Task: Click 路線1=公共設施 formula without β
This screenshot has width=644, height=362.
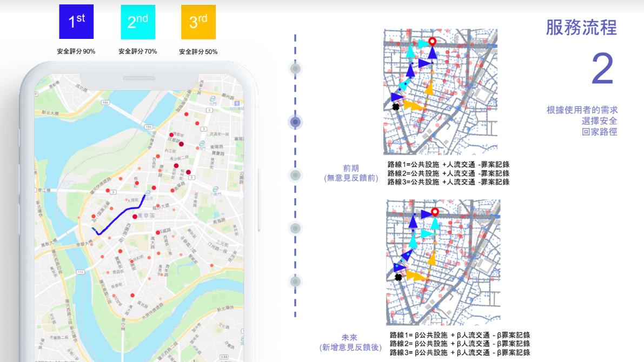Action: click(448, 165)
